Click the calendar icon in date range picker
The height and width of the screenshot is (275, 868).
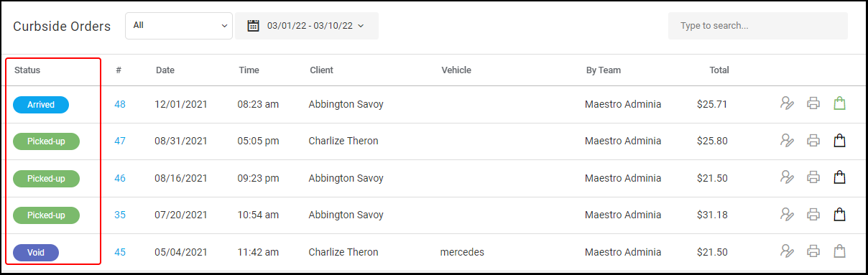click(x=253, y=26)
